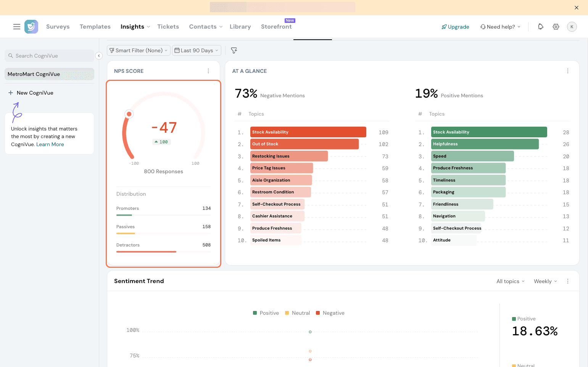The width and height of the screenshot is (588, 367).
Task: Open the settings gear icon
Action: [556, 27]
